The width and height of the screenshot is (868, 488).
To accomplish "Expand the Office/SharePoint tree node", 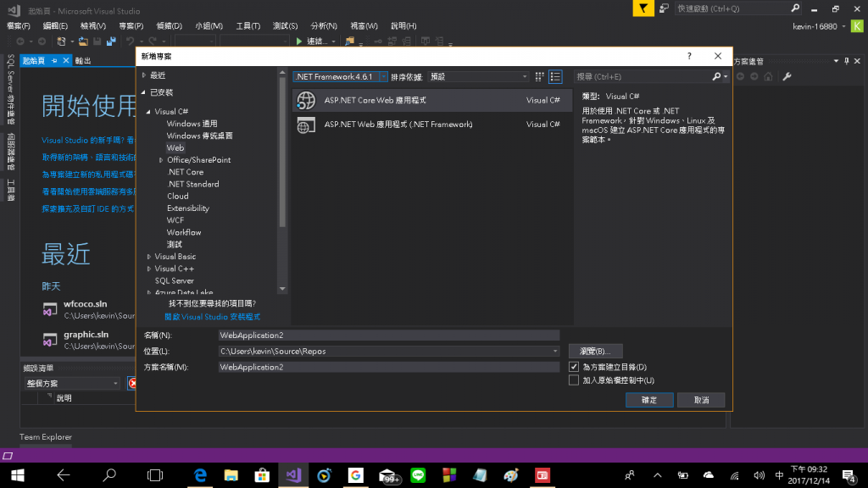I will tap(161, 160).
